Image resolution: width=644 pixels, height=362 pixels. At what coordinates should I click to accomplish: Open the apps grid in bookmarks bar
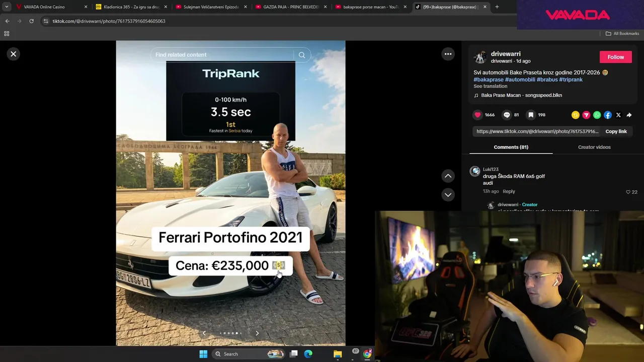pyautogui.click(x=7, y=34)
